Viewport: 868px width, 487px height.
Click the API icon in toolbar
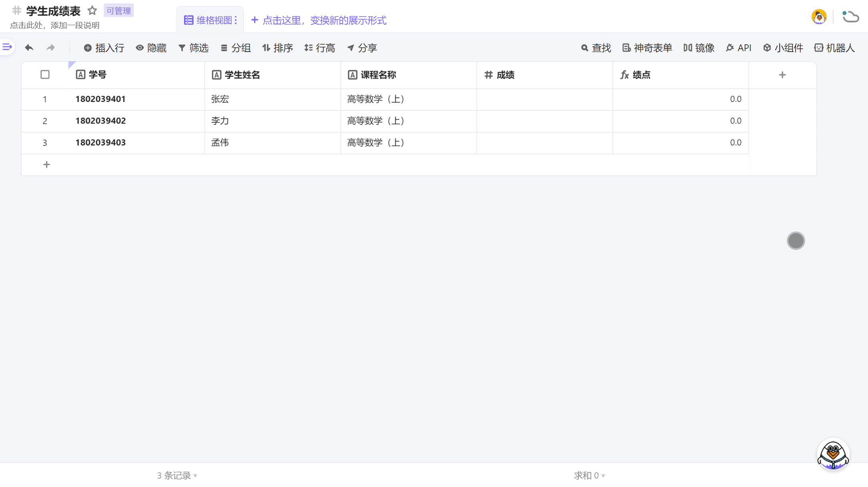pos(738,48)
